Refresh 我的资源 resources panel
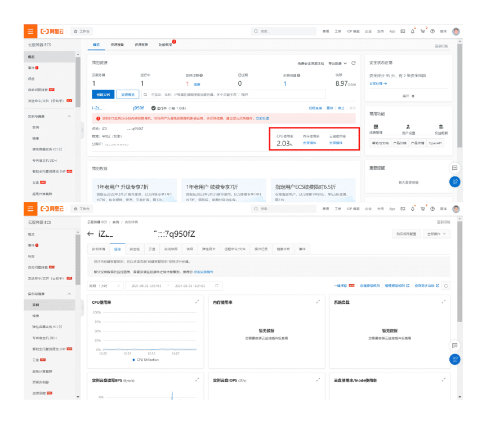 (x=354, y=63)
